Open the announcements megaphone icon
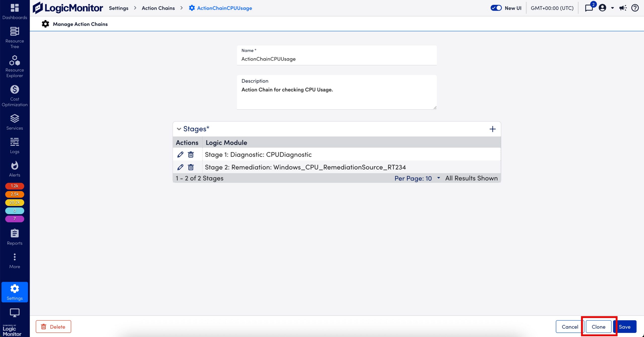The width and height of the screenshot is (644, 337). click(623, 8)
